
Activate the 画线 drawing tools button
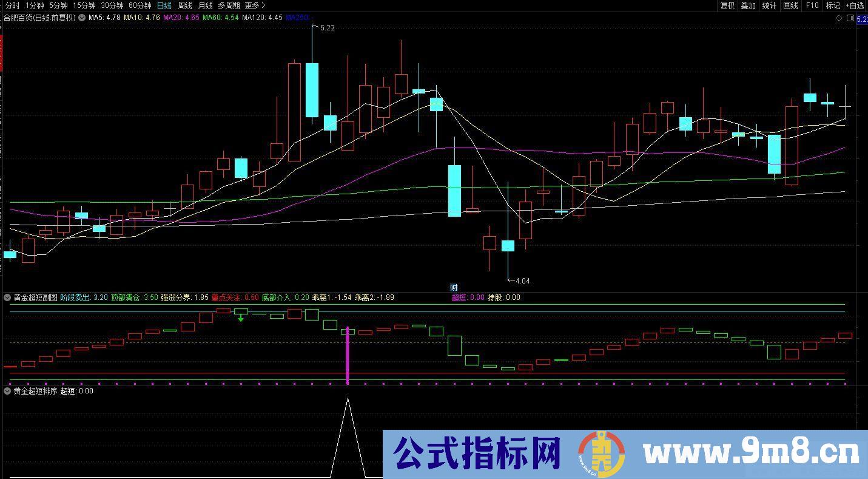click(x=790, y=5)
